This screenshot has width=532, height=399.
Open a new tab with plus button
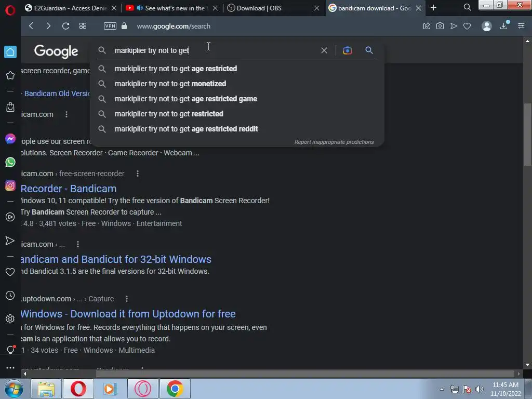point(433,7)
